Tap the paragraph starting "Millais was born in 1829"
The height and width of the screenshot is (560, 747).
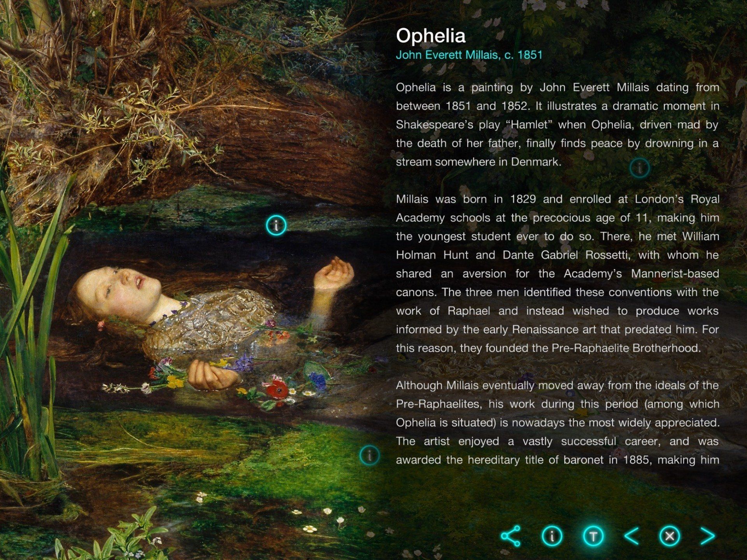coord(557,273)
